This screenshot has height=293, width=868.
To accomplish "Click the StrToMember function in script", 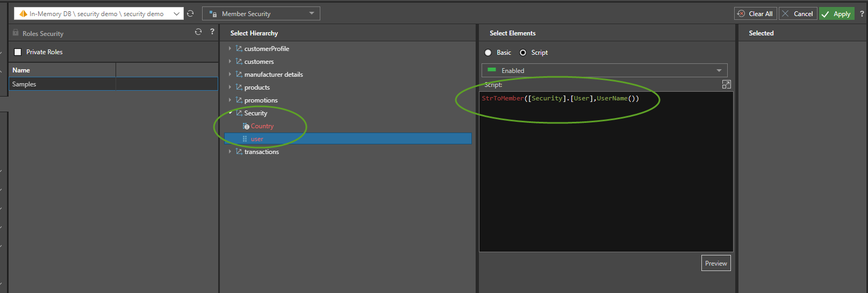I will coord(503,98).
